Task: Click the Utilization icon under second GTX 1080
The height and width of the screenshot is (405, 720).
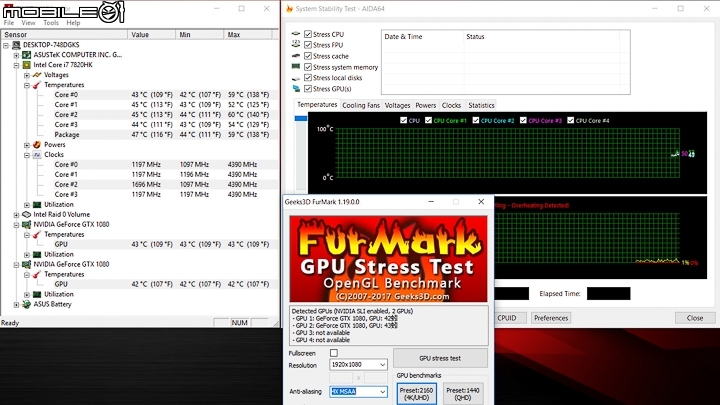Action: point(37,294)
